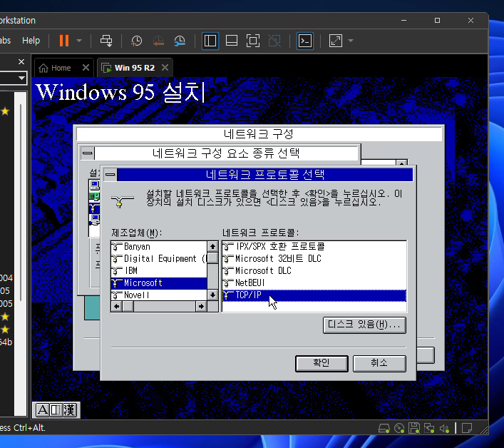Select Novell in the manufacturer list
This screenshot has height=448, width=504.
(159, 295)
